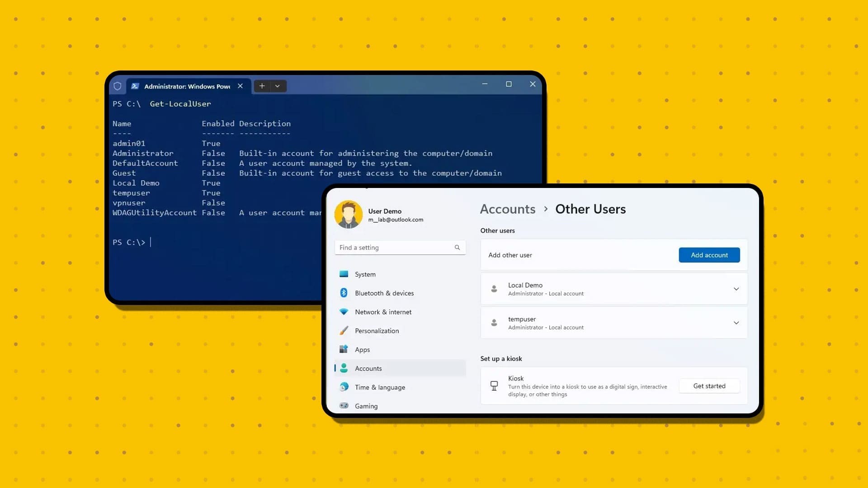Click the Find a setting search field

(x=400, y=247)
